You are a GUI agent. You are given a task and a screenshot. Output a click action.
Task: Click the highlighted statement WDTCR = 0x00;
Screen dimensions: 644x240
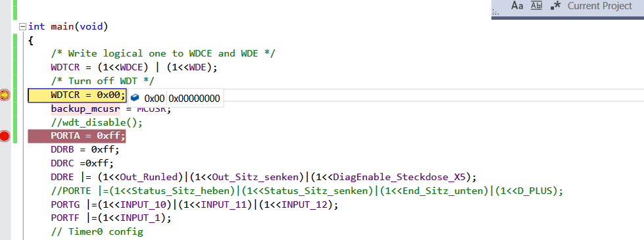coord(77,95)
